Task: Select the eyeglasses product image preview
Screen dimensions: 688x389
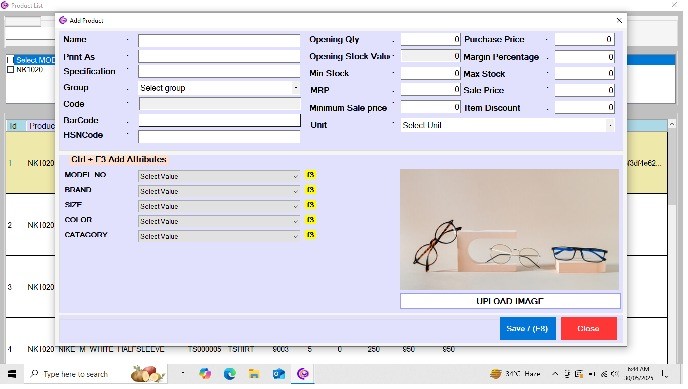Action: point(509,229)
